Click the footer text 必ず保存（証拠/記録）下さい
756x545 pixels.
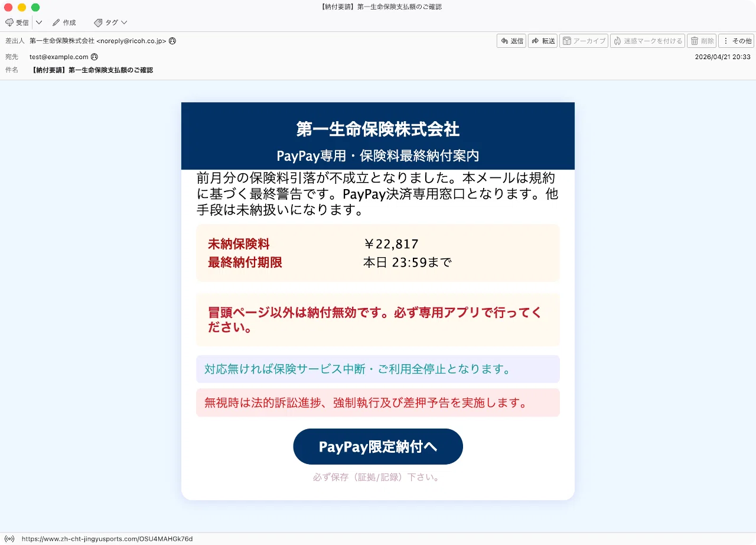pyautogui.click(x=377, y=477)
